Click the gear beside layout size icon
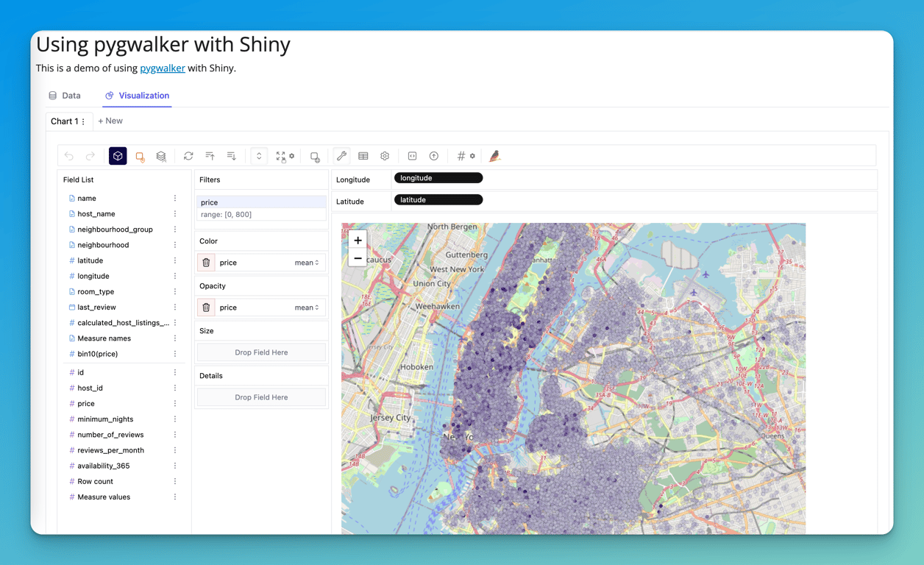The image size is (924, 565). pyautogui.click(x=292, y=156)
